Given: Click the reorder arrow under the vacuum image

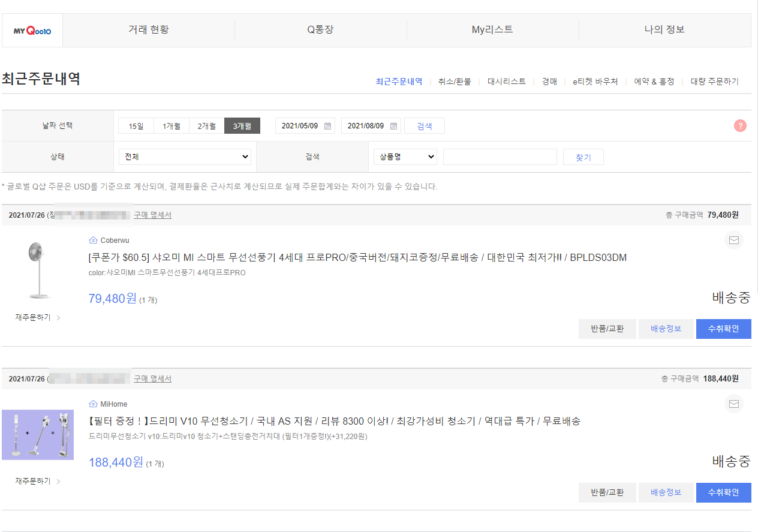Looking at the screenshot, I should [x=58, y=482].
